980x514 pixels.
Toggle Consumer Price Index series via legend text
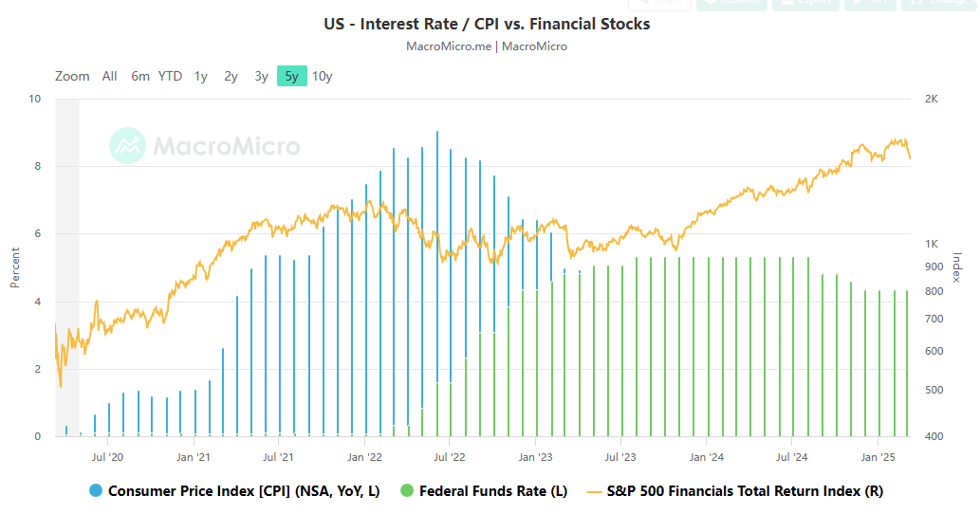[x=243, y=491]
